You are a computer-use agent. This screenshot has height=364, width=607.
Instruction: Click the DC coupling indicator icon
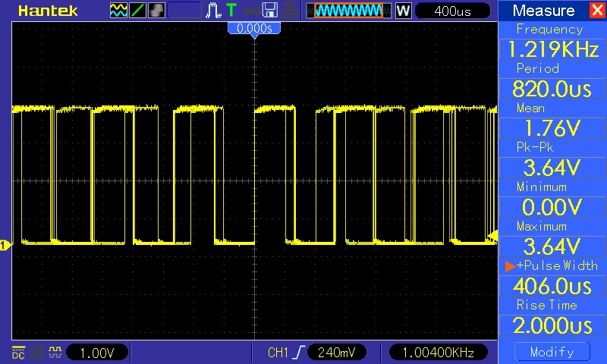coord(18,352)
